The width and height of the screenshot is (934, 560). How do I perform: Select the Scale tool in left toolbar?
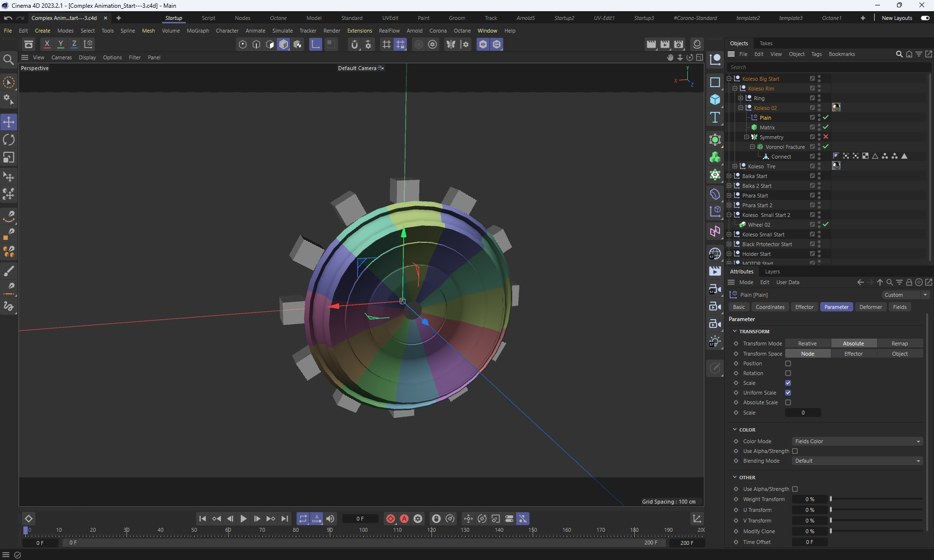point(9,158)
